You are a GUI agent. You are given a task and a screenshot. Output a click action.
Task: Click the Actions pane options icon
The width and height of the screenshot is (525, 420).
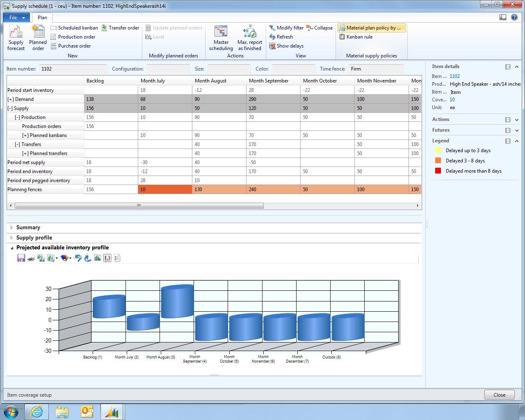[x=508, y=119]
